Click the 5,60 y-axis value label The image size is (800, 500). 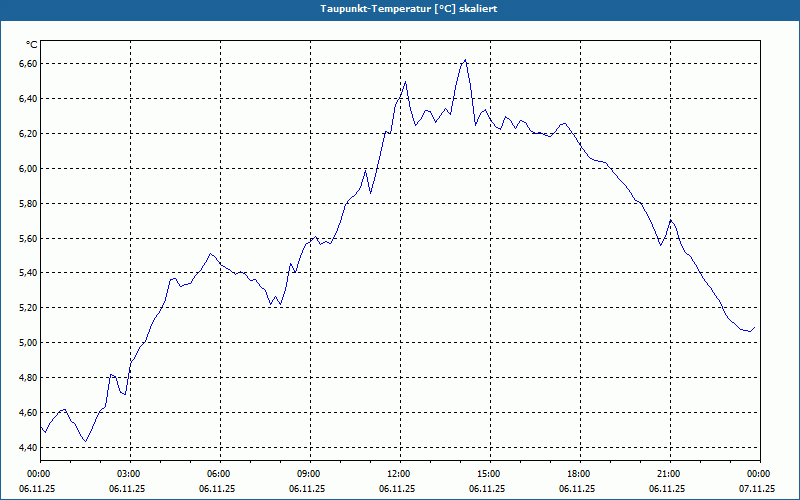pos(28,238)
